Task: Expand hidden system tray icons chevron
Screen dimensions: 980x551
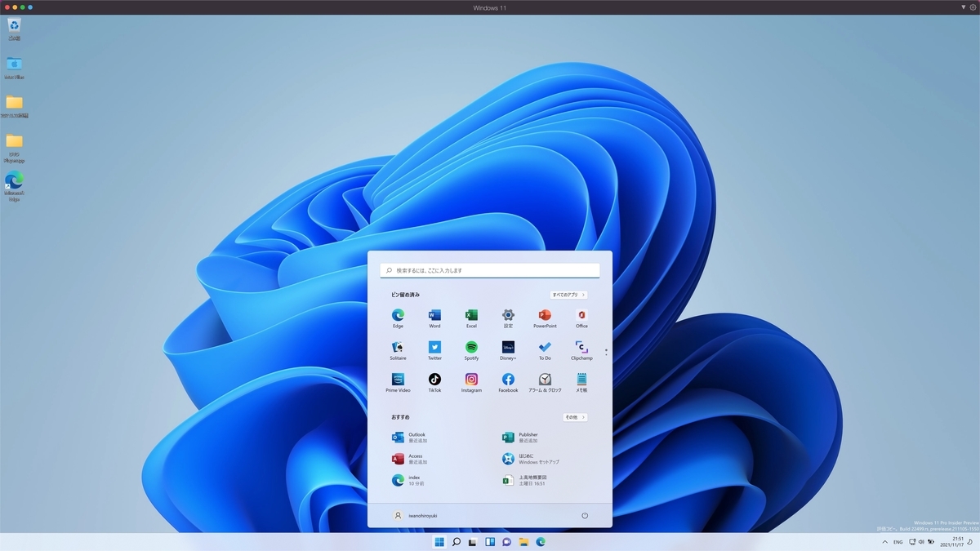Action: coord(885,542)
